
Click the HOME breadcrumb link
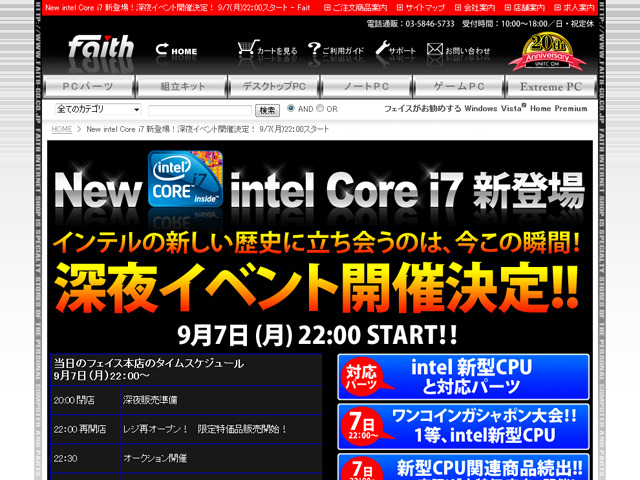(62, 129)
